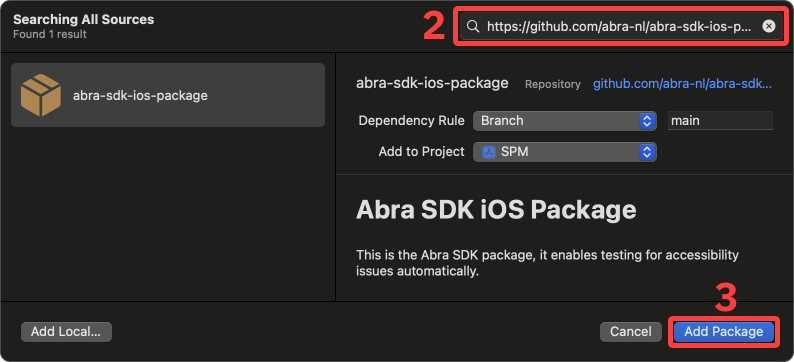The height and width of the screenshot is (362, 794).
Task: Click the package URL search field
Action: coord(620,26)
